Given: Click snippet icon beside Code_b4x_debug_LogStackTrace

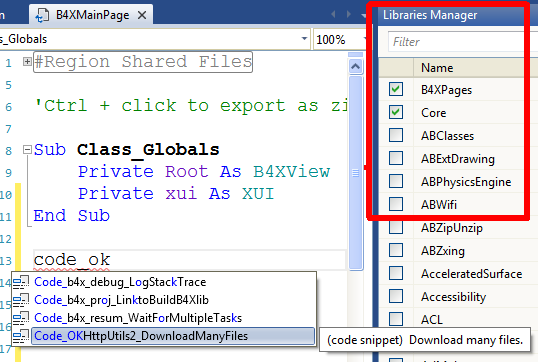Looking at the screenshot, I should [x=21, y=282].
